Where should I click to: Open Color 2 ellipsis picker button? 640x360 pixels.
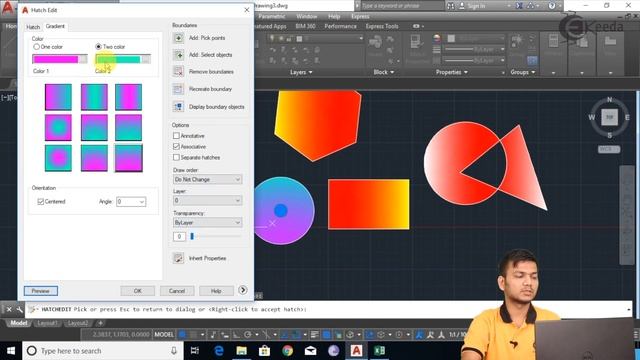click(x=146, y=59)
